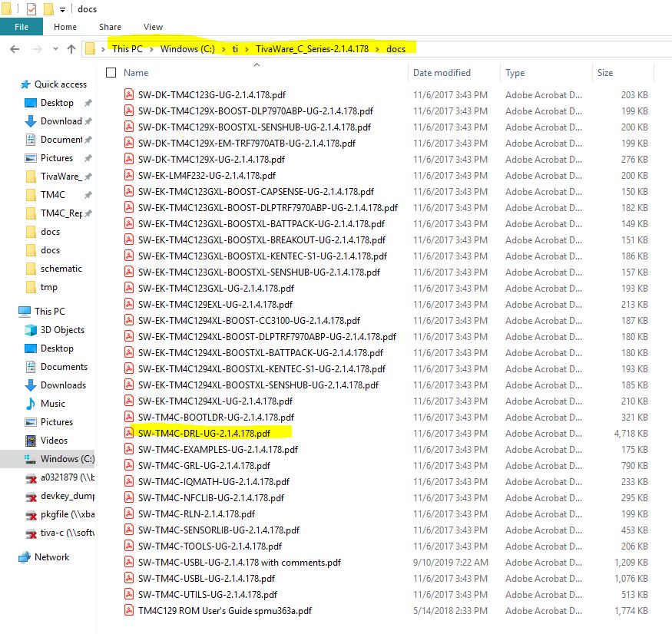Sort by the Name column header
The height and width of the screenshot is (634, 672).
click(136, 73)
